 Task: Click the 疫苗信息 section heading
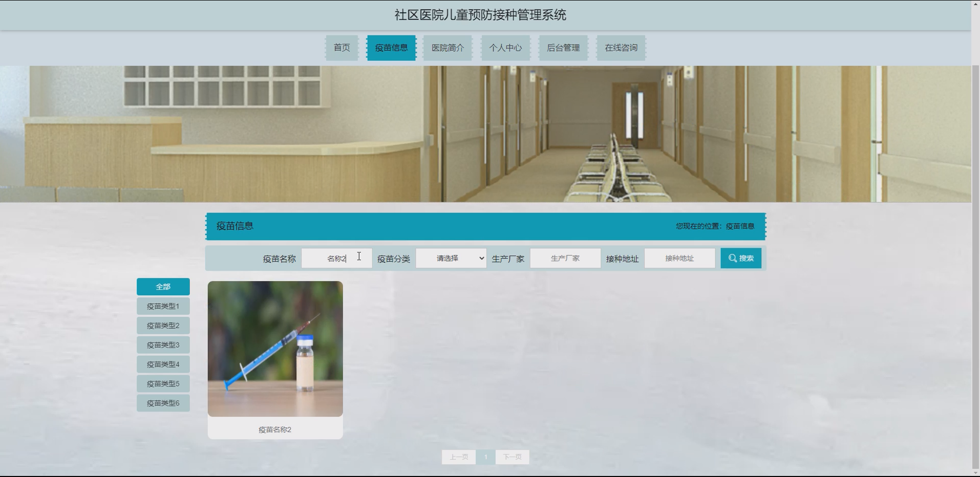[x=235, y=226]
